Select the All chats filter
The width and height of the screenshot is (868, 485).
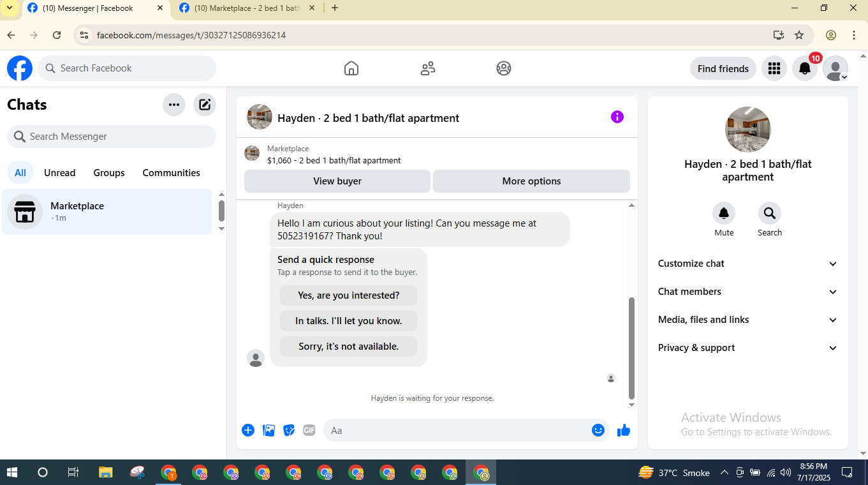[x=20, y=173]
